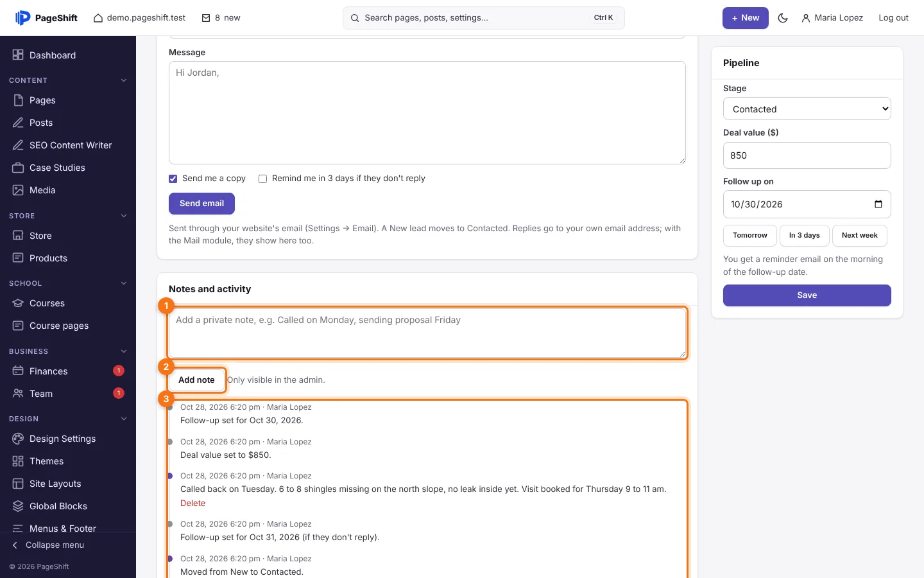
Task: Click the Dashboard grid icon
Action: [18, 55]
